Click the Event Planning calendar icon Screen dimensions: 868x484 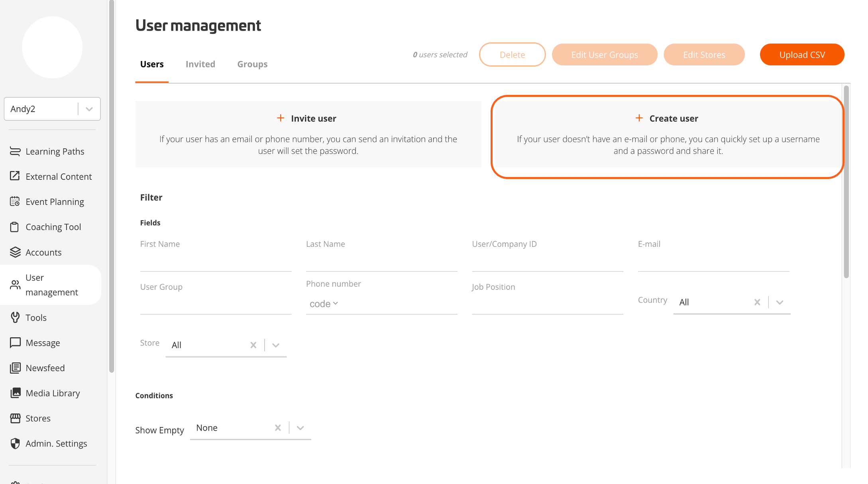point(15,201)
